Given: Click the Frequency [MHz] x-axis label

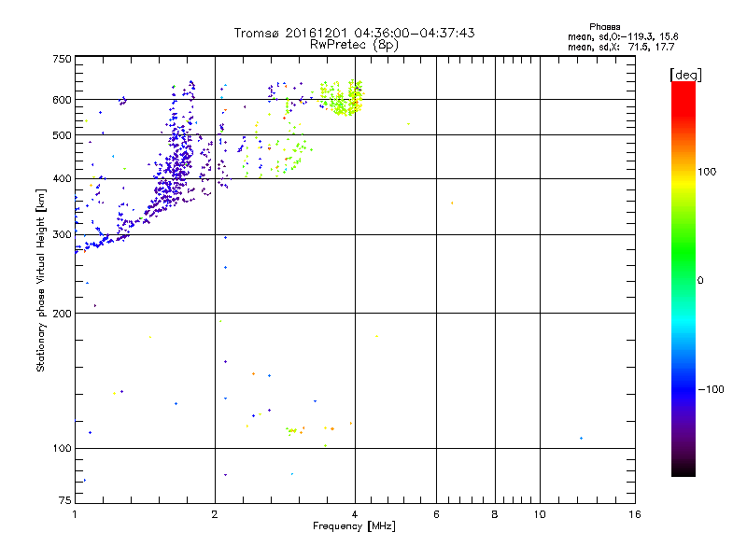Looking at the screenshot, I should 354,528.
